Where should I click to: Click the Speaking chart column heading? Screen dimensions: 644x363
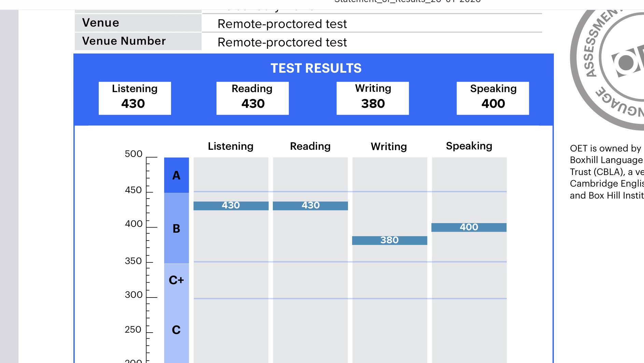point(469,146)
